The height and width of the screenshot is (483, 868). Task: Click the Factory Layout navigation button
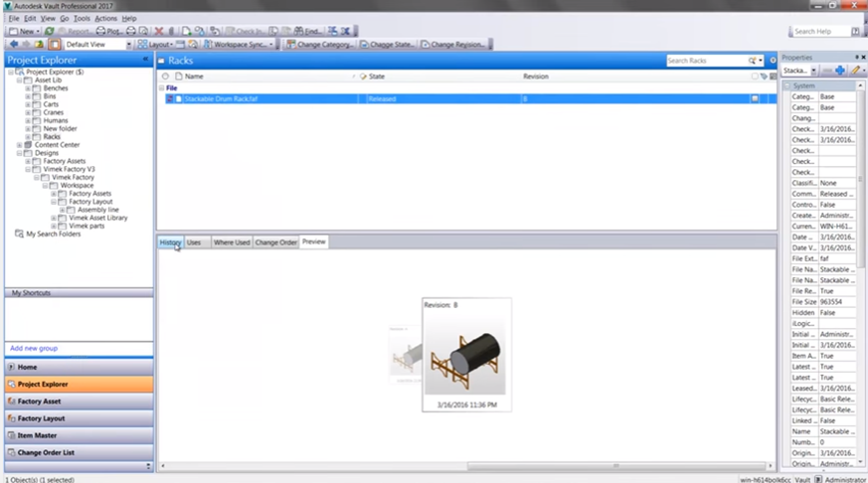(x=80, y=418)
